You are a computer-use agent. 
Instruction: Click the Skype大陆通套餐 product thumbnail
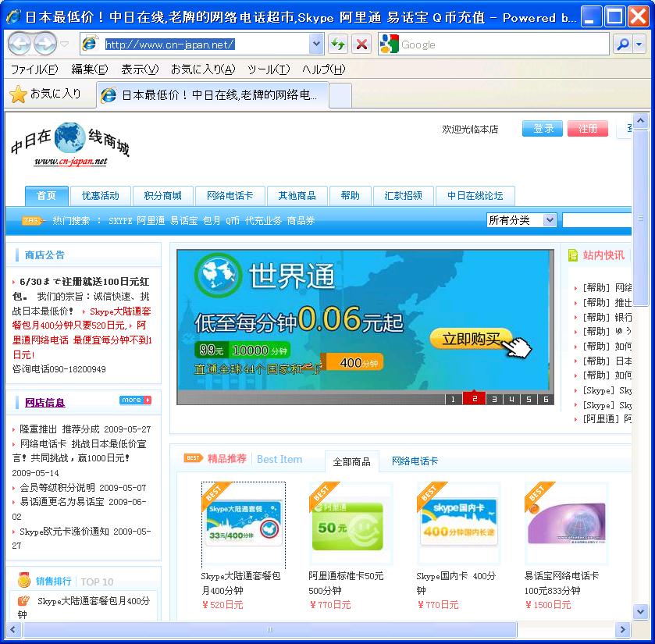pos(244,524)
